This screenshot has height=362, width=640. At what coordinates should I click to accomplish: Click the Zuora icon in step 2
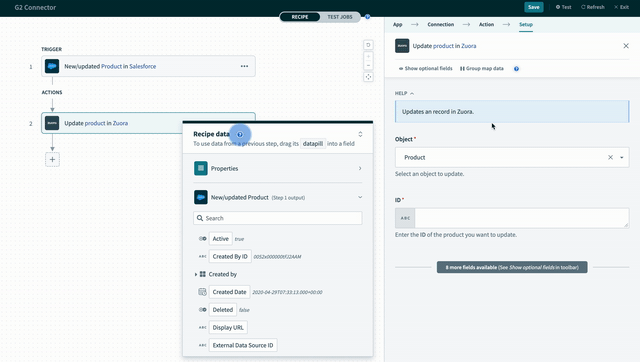52,123
